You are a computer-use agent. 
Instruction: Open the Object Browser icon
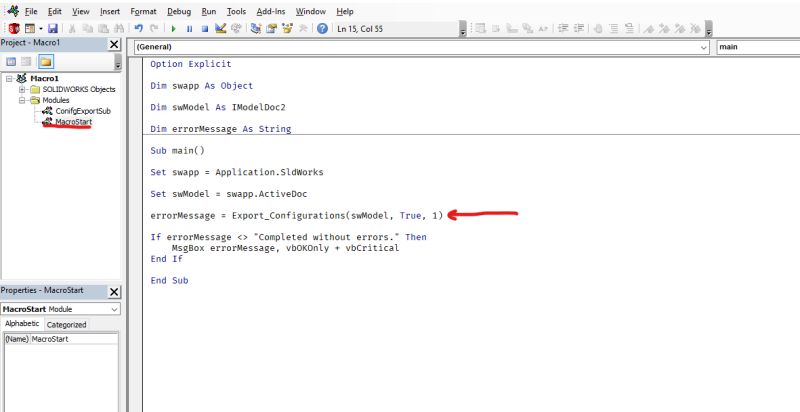287,29
